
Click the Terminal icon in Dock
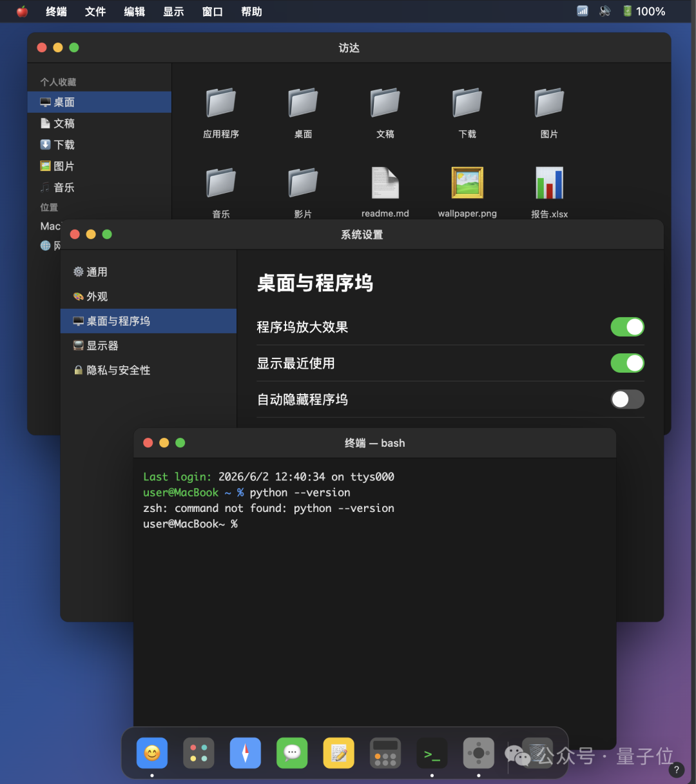click(432, 753)
